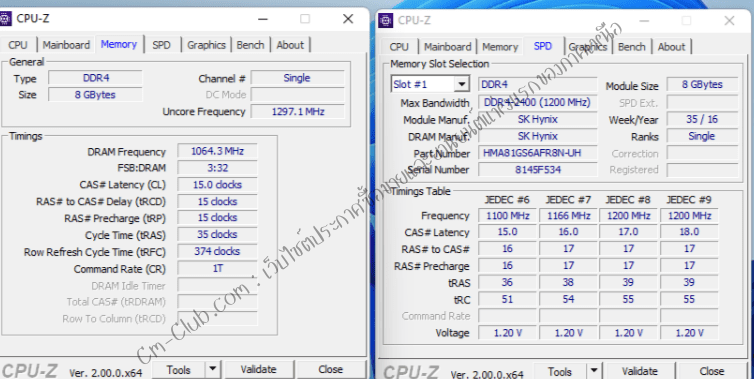Select the DRAM Frequency value 1064.3 MHz

217,151
